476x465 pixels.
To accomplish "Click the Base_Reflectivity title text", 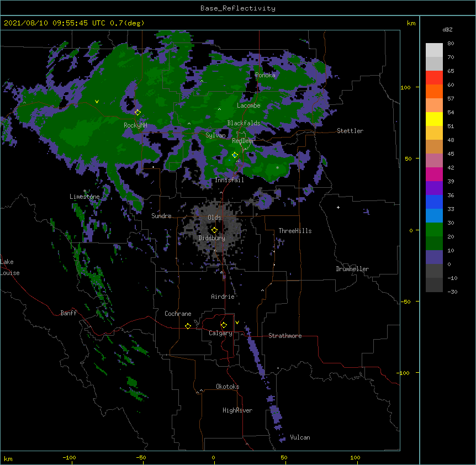I will click(238, 8).
